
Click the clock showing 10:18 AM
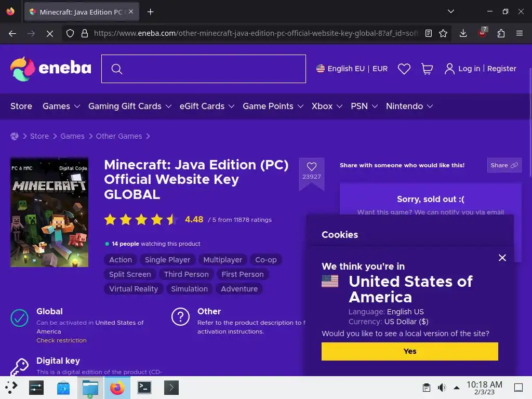[484, 388]
